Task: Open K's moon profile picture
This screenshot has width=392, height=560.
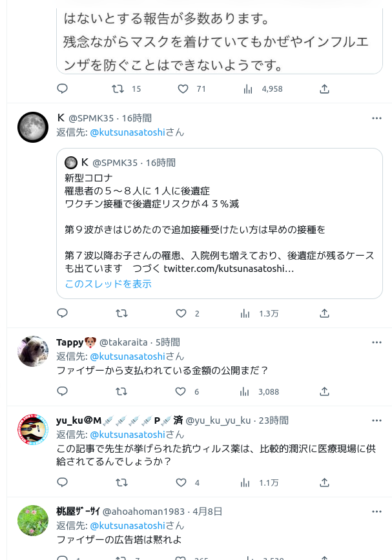Action: pyautogui.click(x=33, y=127)
